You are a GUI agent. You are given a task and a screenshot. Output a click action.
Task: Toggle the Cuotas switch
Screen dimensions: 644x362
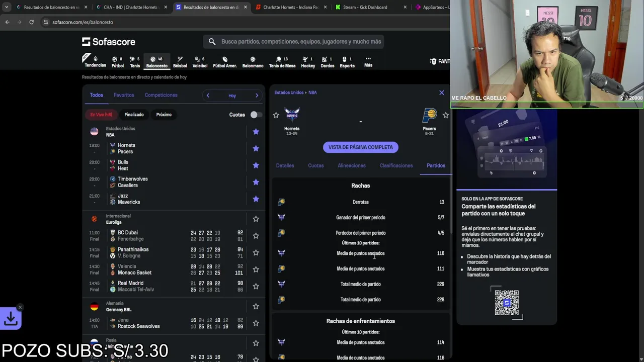coord(256,115)
